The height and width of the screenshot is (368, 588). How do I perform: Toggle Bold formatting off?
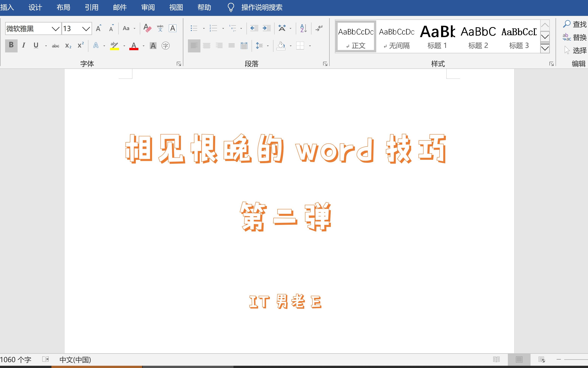(x=11, y=45)
